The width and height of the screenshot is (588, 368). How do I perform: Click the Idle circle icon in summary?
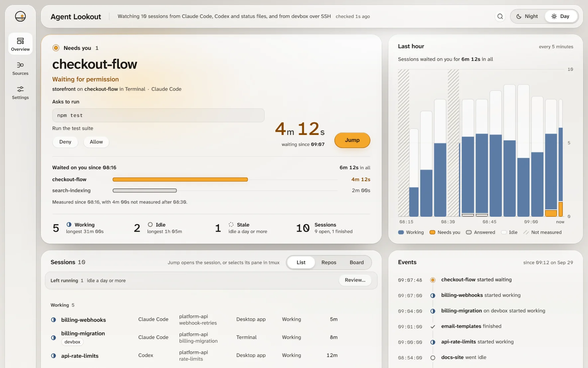pos(150,224)
